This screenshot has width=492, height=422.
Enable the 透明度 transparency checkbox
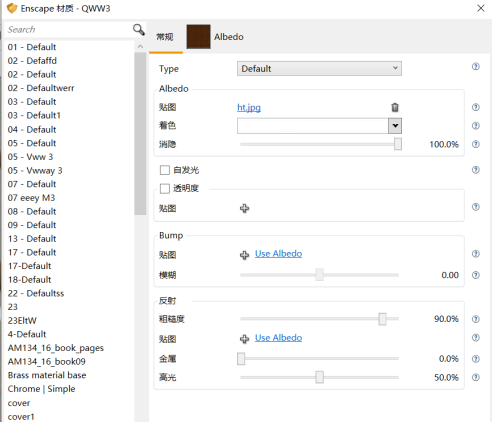165,188
